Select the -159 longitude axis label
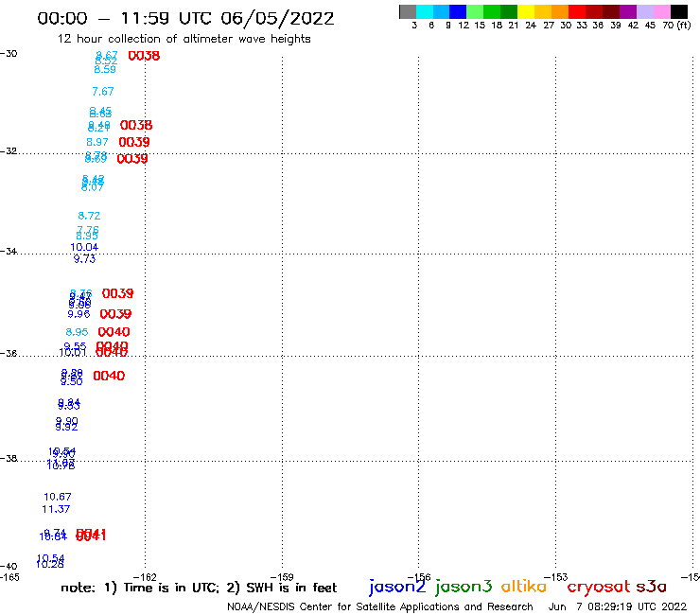Screen dimensions: 700x615 click(282, 577)
